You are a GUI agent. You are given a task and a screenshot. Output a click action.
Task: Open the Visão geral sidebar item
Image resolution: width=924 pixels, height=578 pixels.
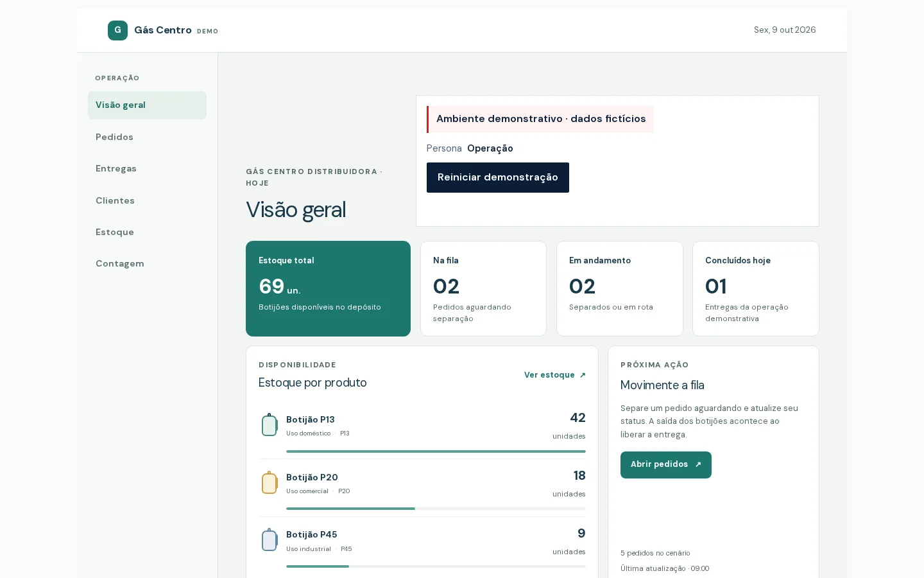(x=147, y=105)
